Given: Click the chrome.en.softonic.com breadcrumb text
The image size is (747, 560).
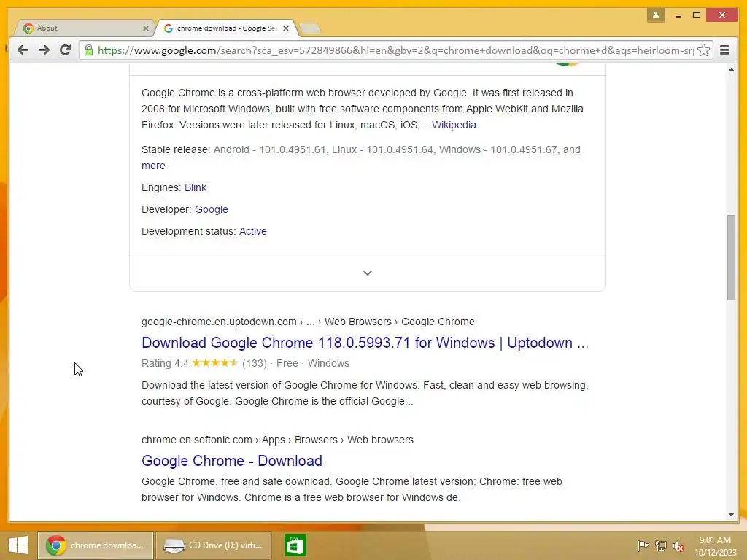Looking at the screenshot, I should tap(197, 440).
